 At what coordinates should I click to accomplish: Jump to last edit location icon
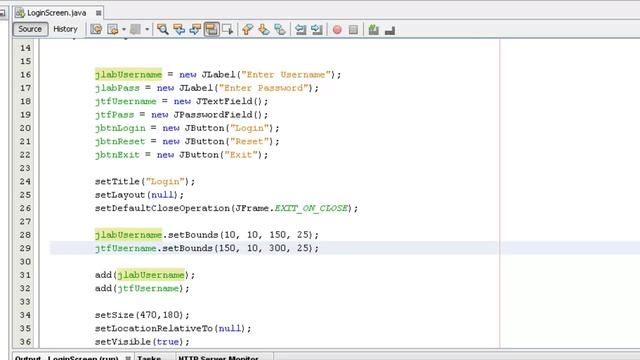pos(96,29)
